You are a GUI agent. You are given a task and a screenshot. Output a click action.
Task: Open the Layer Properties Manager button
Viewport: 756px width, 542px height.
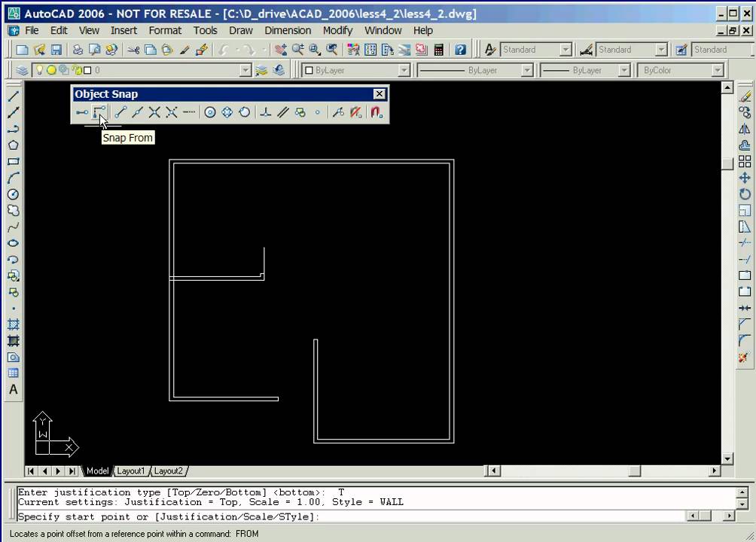(21, 70)
